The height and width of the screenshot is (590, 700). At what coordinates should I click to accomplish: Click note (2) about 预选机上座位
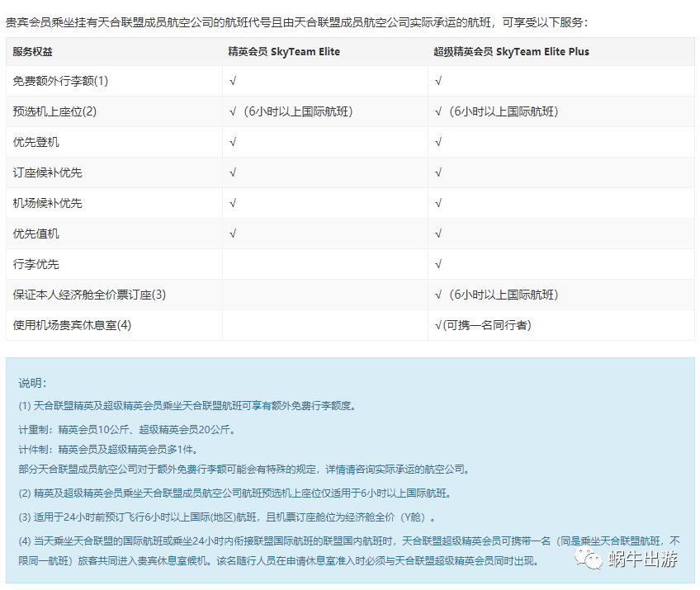(236, 493)
